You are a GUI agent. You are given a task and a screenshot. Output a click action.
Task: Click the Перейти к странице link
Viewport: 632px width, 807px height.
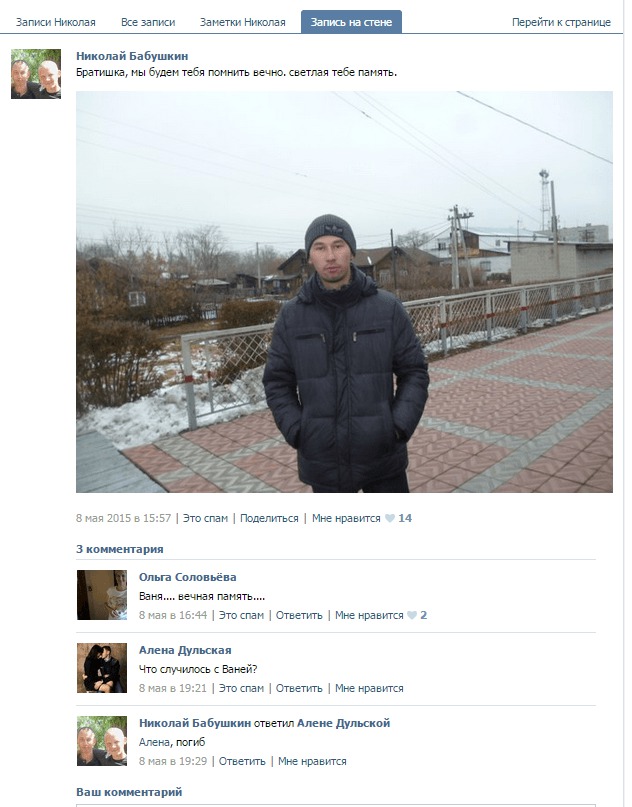pos(561,22)
